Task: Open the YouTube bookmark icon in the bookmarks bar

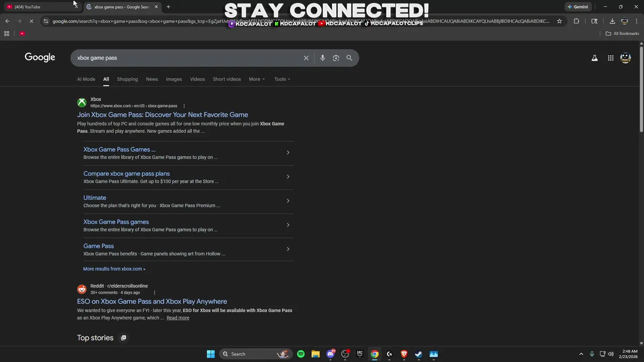Action: coord(22,34)
